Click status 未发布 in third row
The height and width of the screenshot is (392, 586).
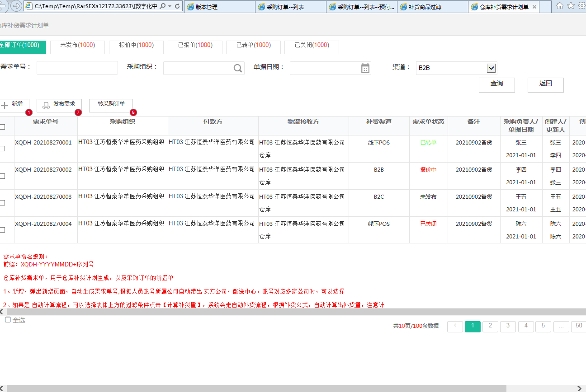[428, 197]
